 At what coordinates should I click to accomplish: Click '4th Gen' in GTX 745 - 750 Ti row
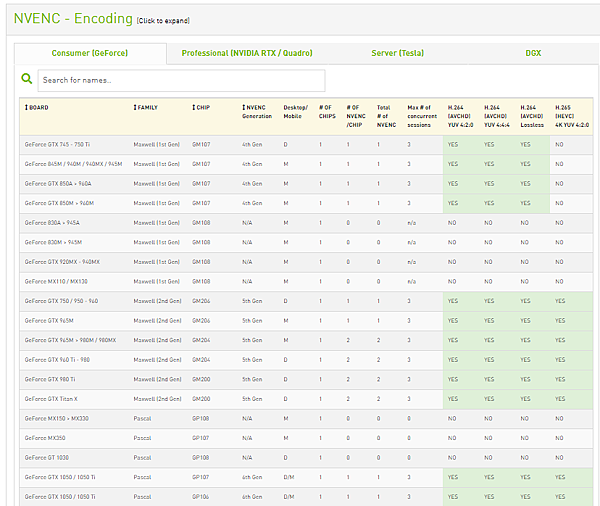coord(252,145)
